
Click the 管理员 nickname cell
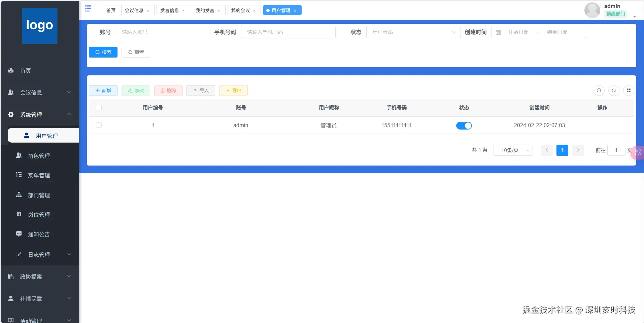coord(329,125)
